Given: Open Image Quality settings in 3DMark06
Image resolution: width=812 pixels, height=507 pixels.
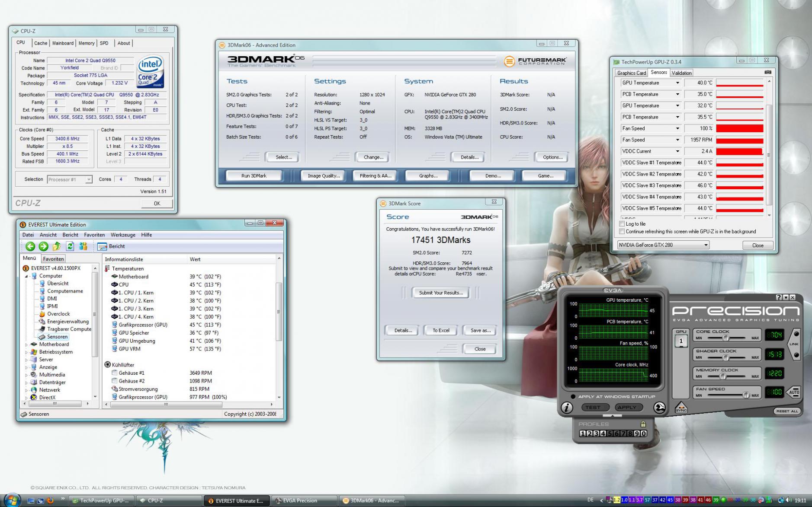Looking at the screenshot, I should pyautogui.click(x=324, y=176).
